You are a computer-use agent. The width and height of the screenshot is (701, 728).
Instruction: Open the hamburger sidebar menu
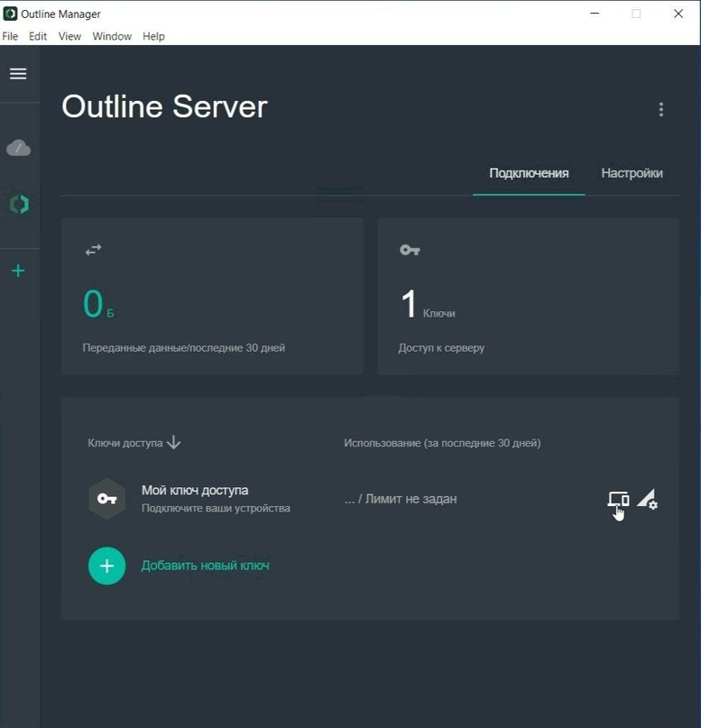18,73
